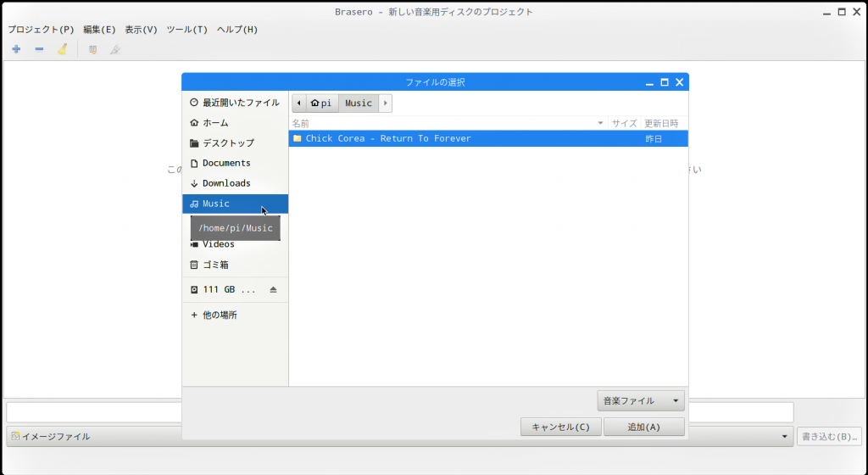Click the path bar back arrow
Viewport: 868px width, 475px height.
[299, 103]
